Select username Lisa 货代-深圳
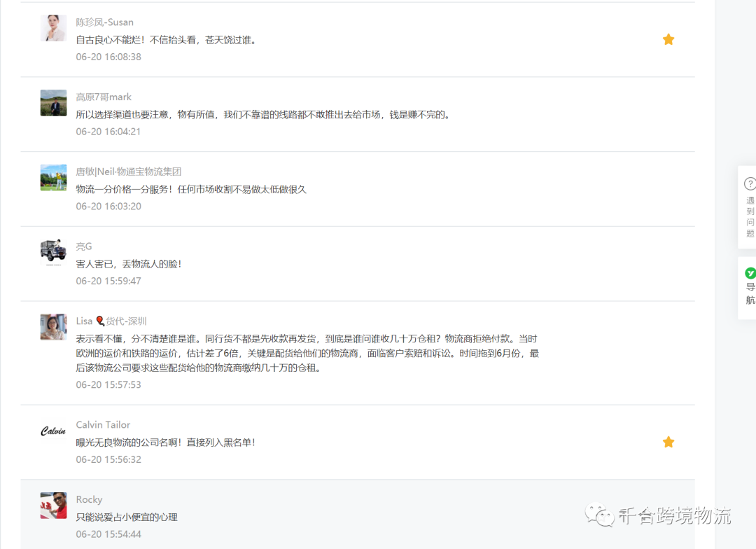756x549 pixels. pyautogui.click(x=111, y=321)
